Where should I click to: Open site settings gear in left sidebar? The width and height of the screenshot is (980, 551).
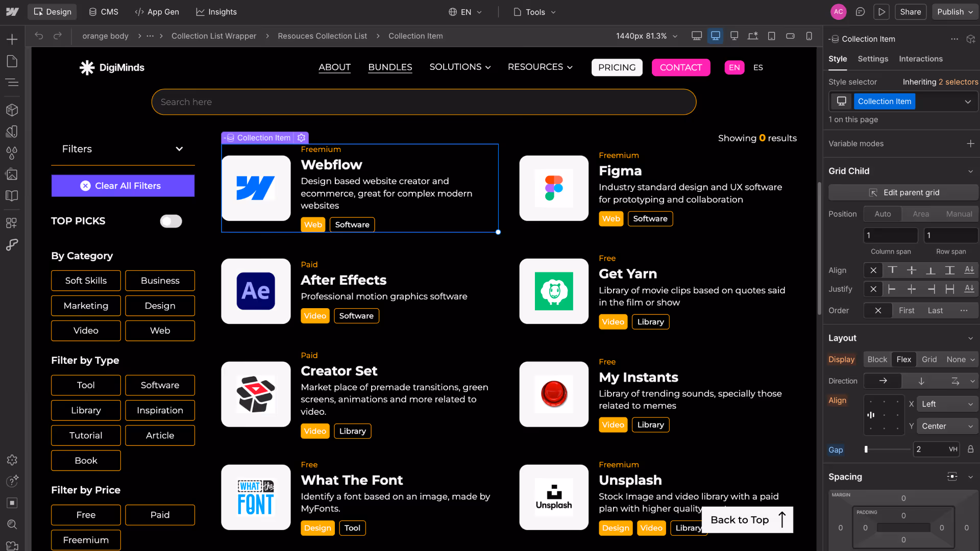[12, 460]
